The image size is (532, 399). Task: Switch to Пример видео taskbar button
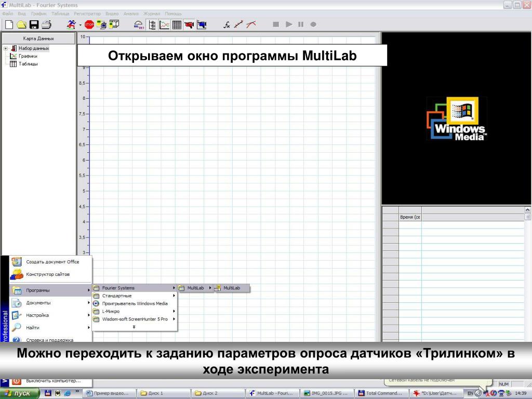click(x=109, y=394)
